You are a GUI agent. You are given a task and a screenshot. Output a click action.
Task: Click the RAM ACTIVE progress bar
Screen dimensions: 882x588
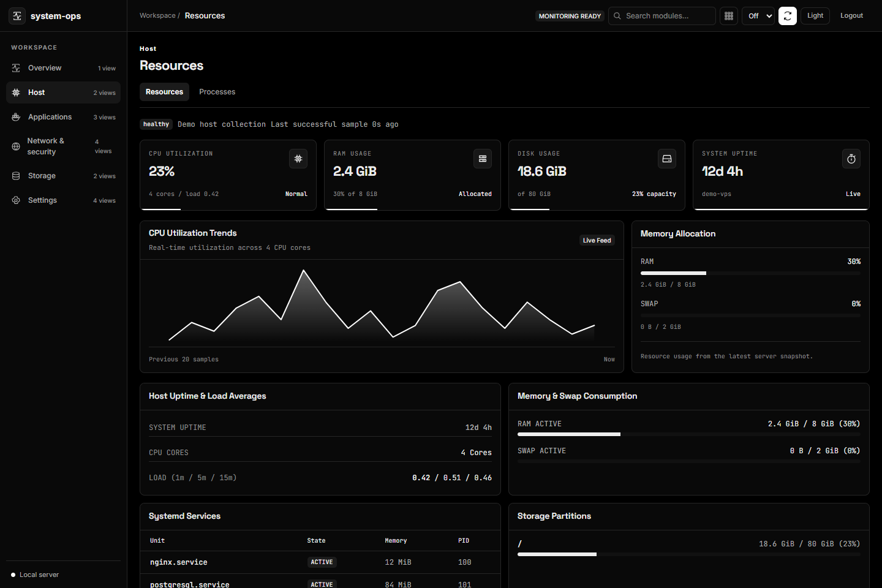689,434
